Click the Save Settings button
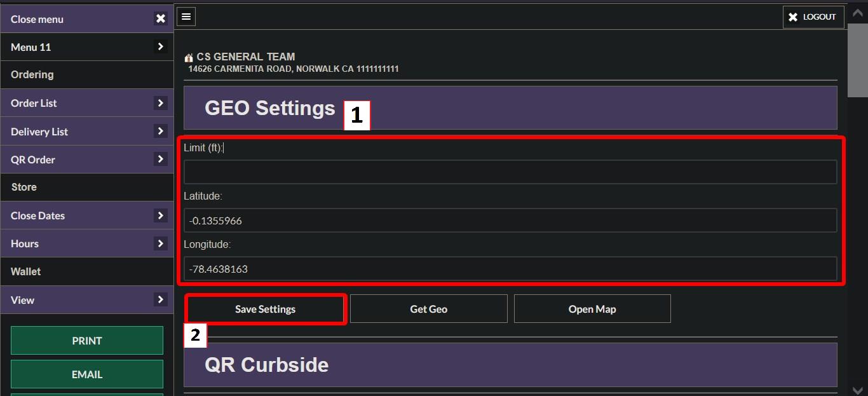Screen dimensions: 868x396 266,309
